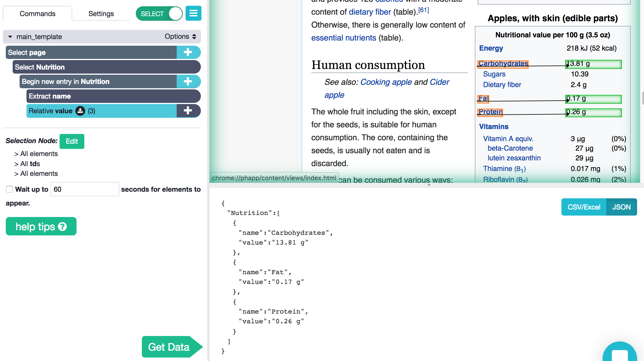
Task: Collapse the main_template triangle
Action: (x=10, y=37)
